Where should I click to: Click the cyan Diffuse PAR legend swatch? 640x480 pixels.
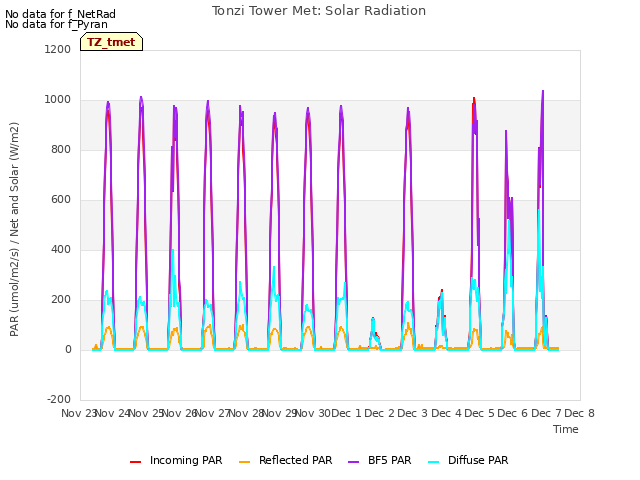pyautogui.click(x=434, y=462)
